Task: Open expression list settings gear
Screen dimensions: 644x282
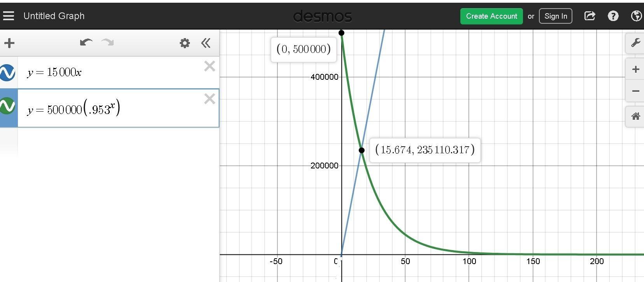Action: [185, 43]
